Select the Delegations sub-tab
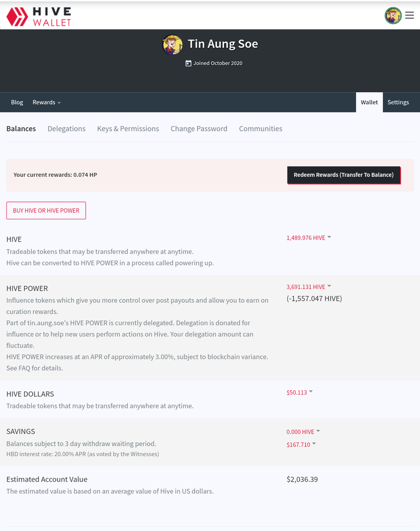The height and width of the screenshot is (531, 420). (66, 129)
